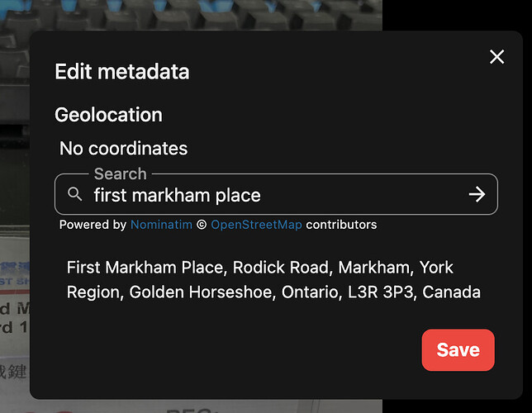Click the "Powered by" attribution text
532x413 pixels.
click(93, 225)
